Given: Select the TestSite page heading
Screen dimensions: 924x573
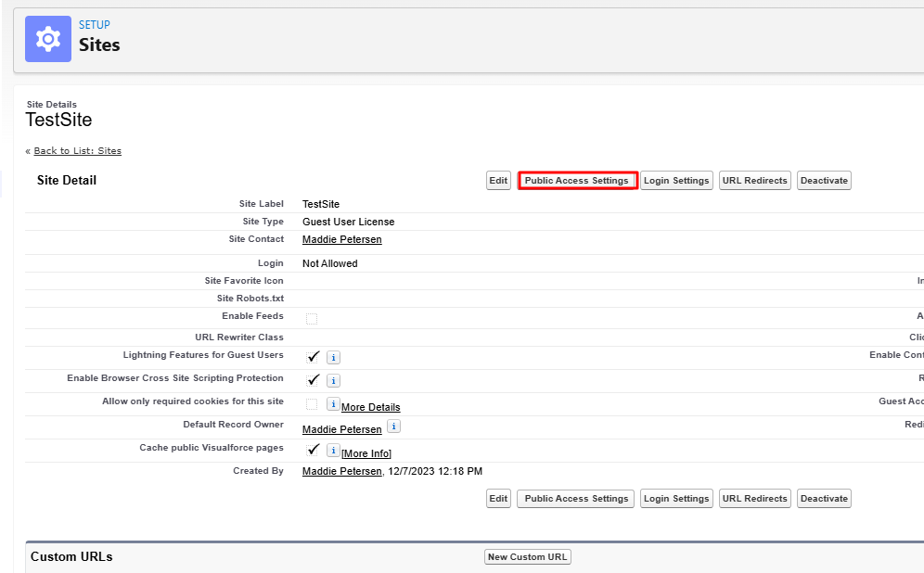Looking at the screenshot, I should [x=58, y=120].
